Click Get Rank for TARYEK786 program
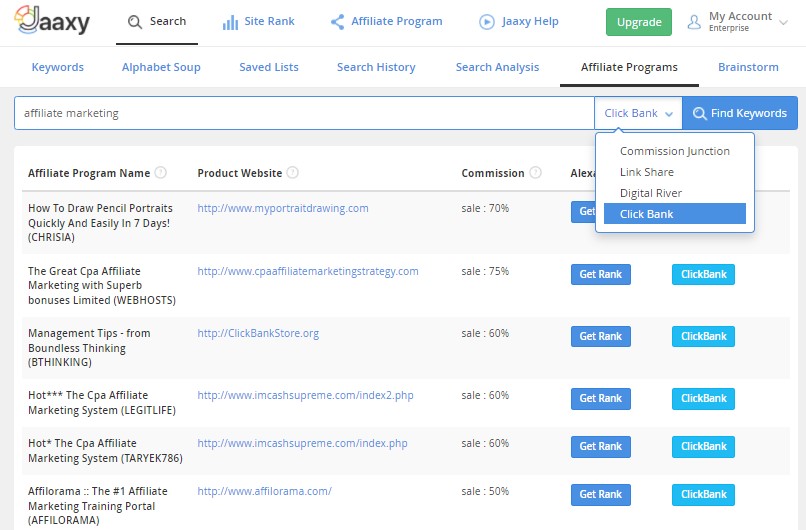The height and width of the screenshot is (530, 806). pyautogui.click(x=601, y=447)
